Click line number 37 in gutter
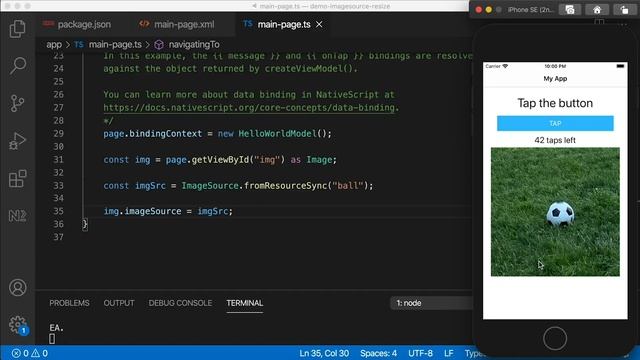The image size is (640, 360). pyautogui.click(x=58, y=237)
